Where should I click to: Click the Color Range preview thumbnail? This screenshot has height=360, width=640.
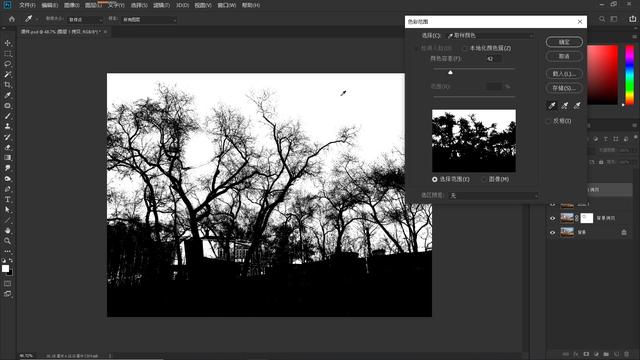coord(474,141)
